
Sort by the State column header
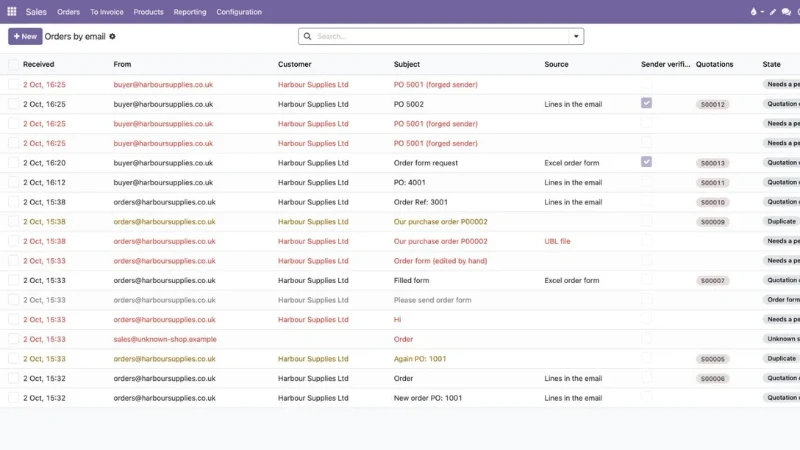[771, 64]
